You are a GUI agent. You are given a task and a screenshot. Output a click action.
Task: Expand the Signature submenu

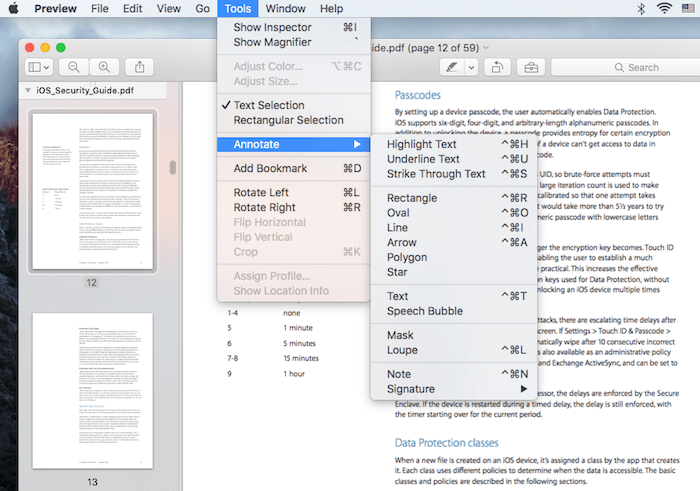454,389
